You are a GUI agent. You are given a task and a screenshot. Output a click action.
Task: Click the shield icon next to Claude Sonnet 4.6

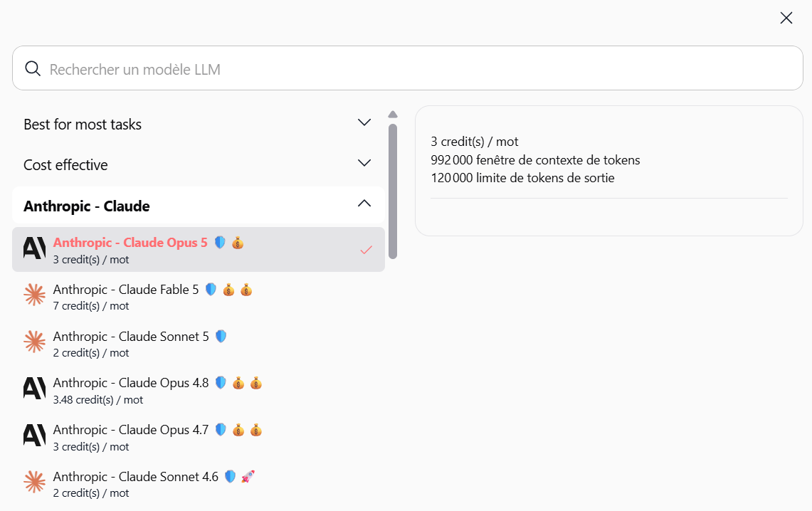231,476
